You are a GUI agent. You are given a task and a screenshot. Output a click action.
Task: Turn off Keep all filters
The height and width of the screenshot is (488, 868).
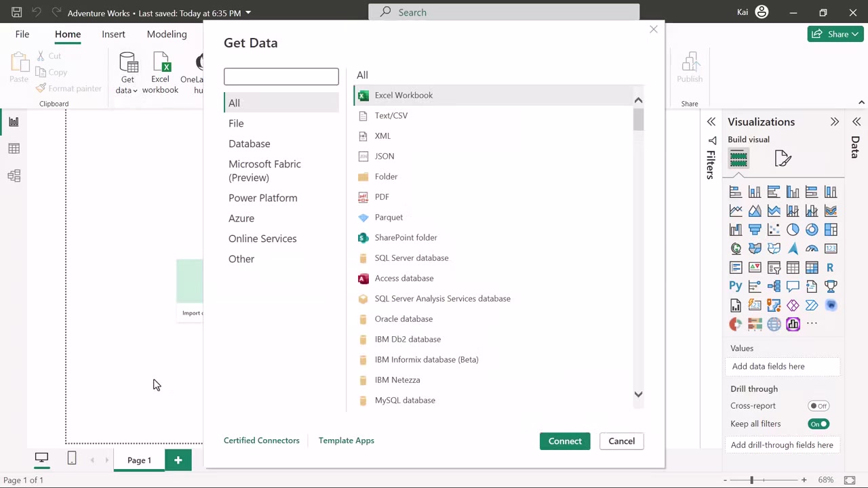[x=819, y=424]
